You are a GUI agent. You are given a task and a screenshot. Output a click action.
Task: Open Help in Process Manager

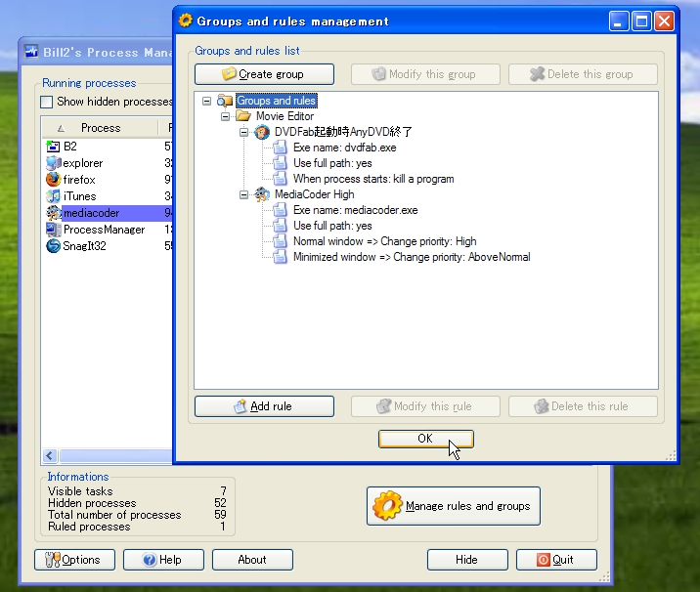(163, 560)
